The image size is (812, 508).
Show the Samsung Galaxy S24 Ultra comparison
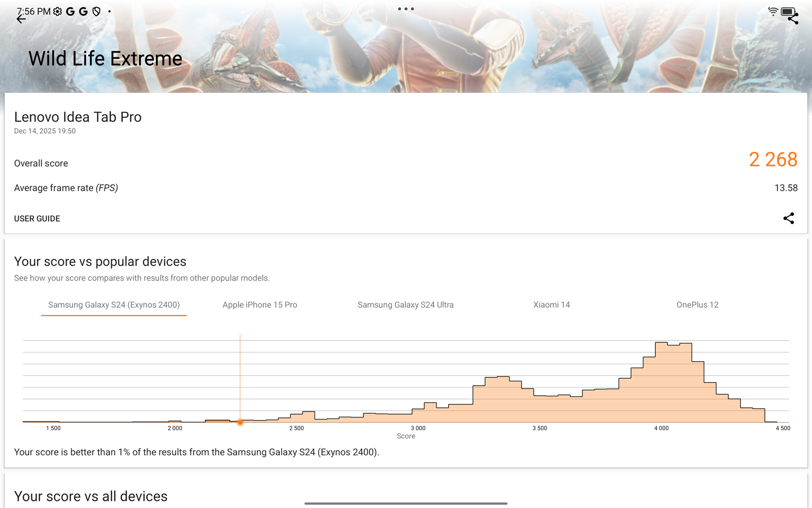[x=405, y=305]
